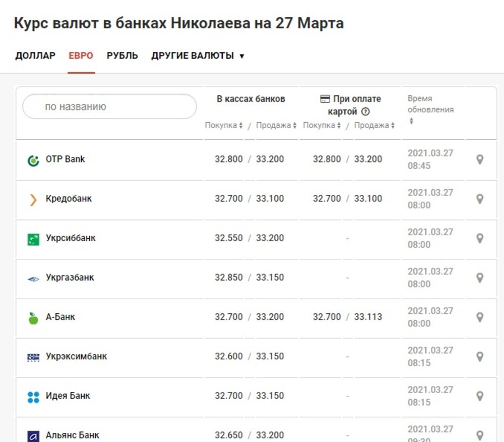
Task: Open the А-Банк link
Action: coord(60,317)
